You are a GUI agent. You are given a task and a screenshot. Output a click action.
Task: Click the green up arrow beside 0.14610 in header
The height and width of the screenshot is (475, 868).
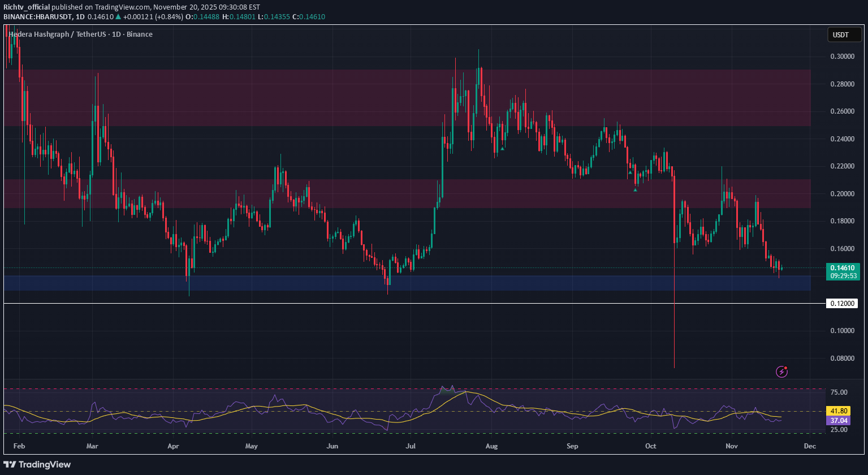click(118, 17)
